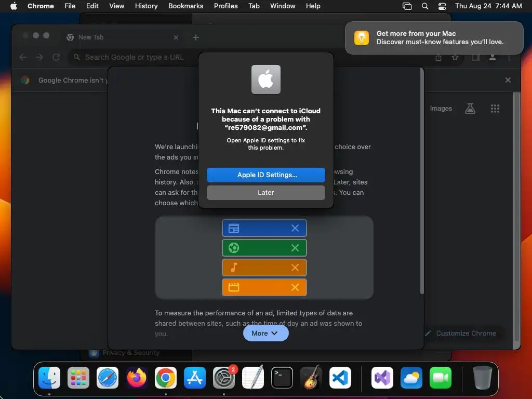The height and width of the screenshot is (399, 532).
Task: Close the New Tab tab
Action: point(176,37)
